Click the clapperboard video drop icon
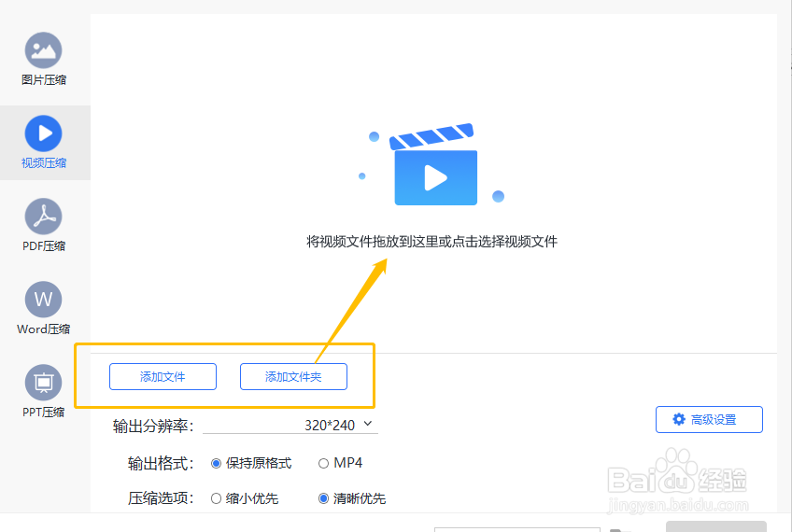Viewport: 792px width, 532px height. pyautogui.click(x=433, y=164)
